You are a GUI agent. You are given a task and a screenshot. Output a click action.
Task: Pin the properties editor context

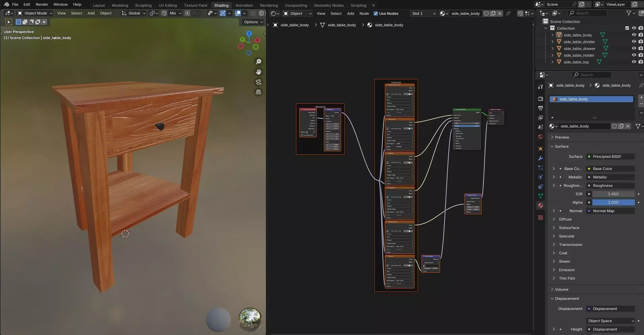point(641,85)
